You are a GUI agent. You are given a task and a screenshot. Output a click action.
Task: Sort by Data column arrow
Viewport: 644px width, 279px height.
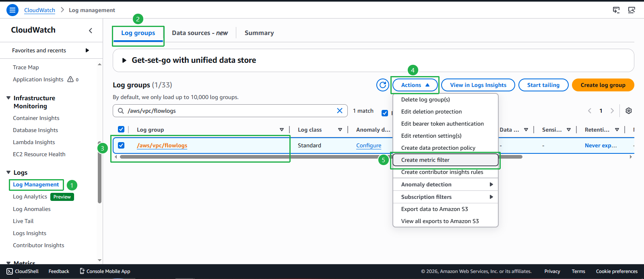(x=526, y=130)
